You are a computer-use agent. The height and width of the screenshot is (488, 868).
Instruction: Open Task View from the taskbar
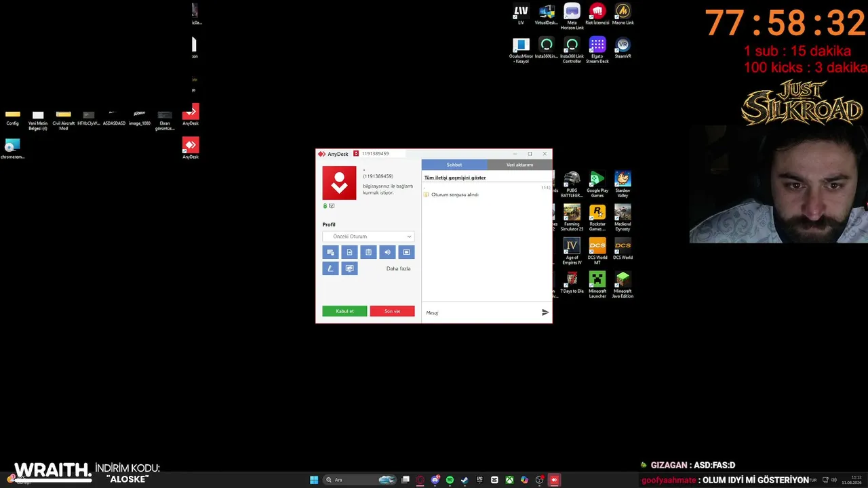coord(406,480)
